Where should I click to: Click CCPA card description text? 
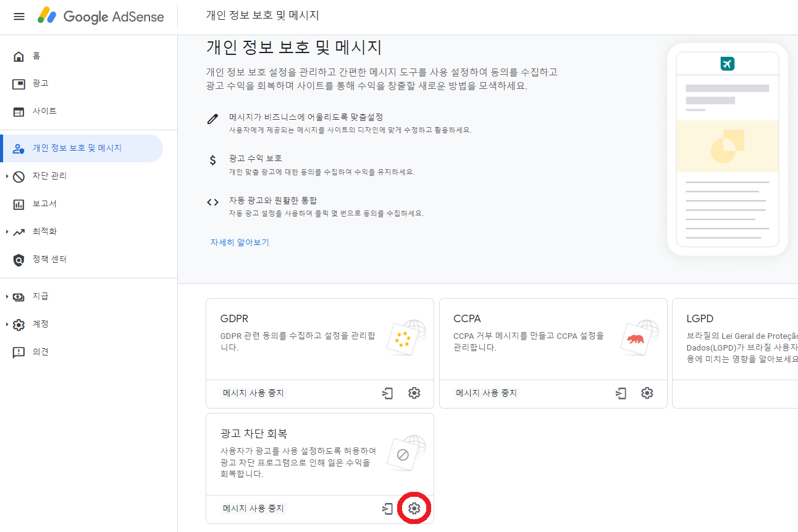pyautogui.click(x=529, y=342)
